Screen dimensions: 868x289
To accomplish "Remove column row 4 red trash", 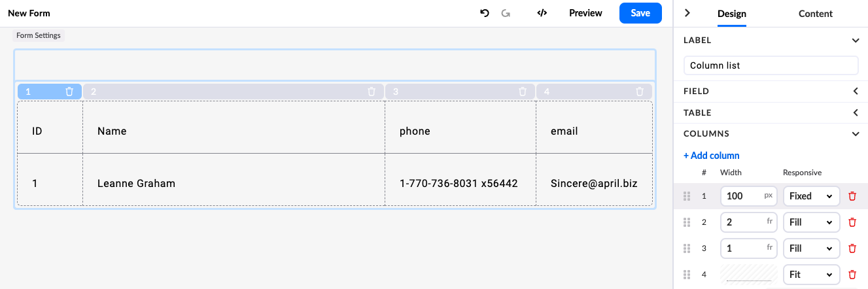I will click(852, 275).
